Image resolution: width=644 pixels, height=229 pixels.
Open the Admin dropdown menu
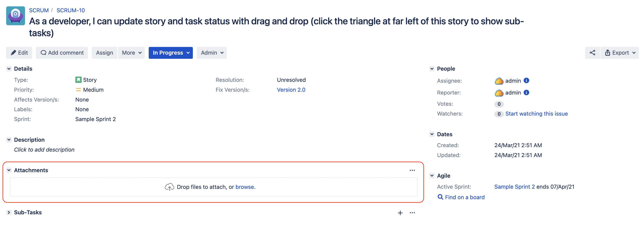coord(212,53)
